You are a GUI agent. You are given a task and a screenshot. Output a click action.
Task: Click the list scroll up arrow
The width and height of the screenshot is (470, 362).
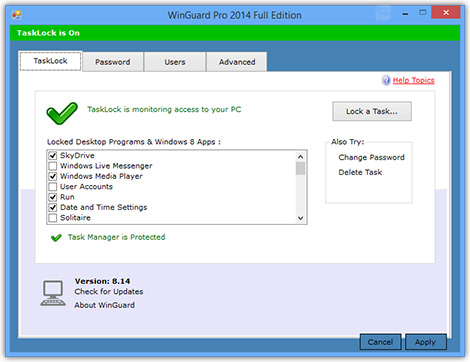[x=300, y=157]
